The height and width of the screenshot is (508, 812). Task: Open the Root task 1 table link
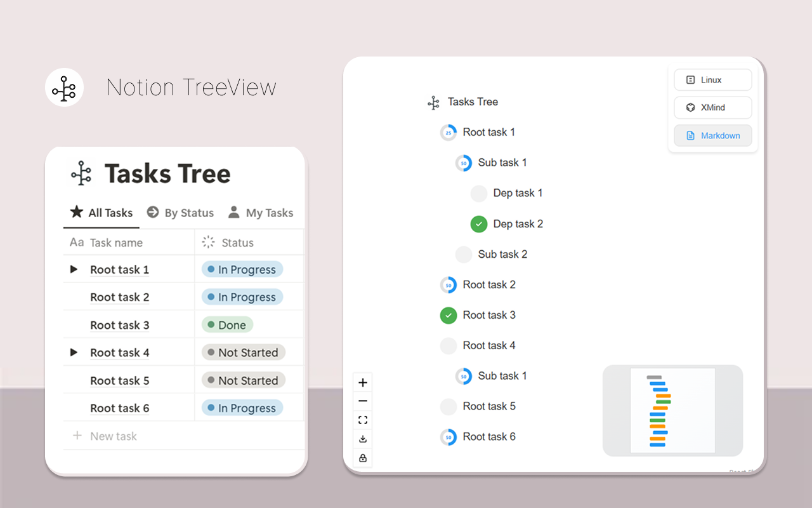[x=119, y=270]
